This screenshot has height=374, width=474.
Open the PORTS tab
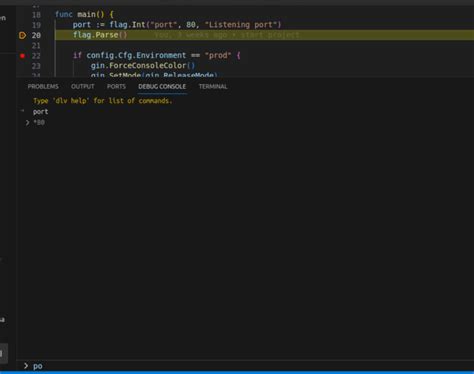pos(116,87)
